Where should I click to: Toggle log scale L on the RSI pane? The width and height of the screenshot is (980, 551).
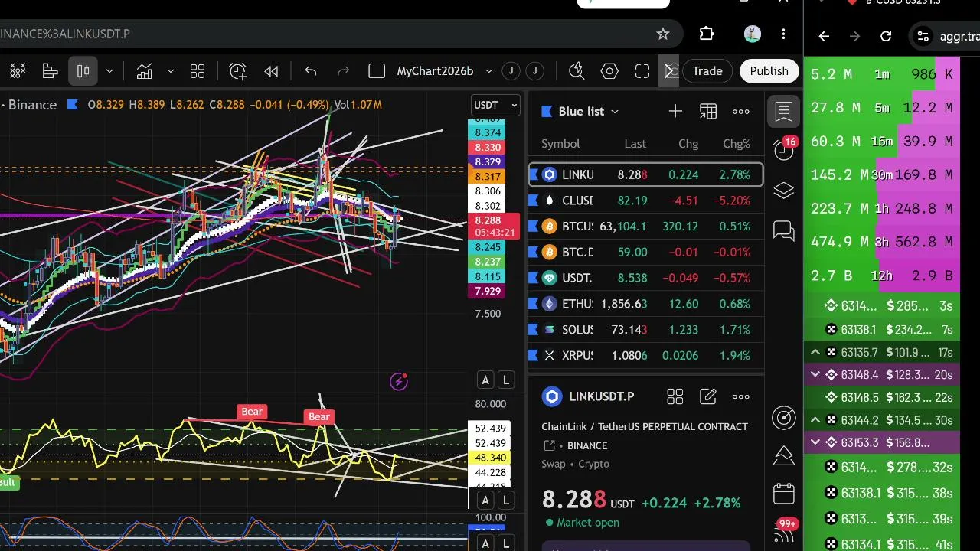pyautogui.click(x=506, y=501)
